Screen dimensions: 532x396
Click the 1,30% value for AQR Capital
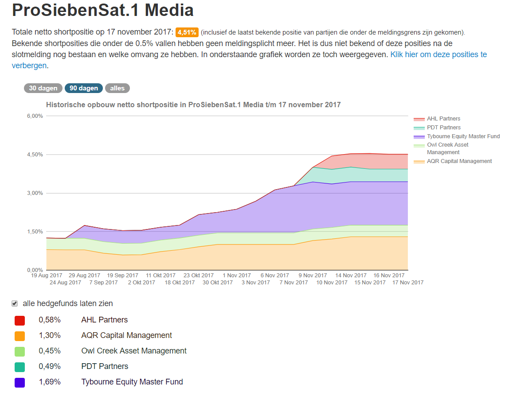coord(50,335)
